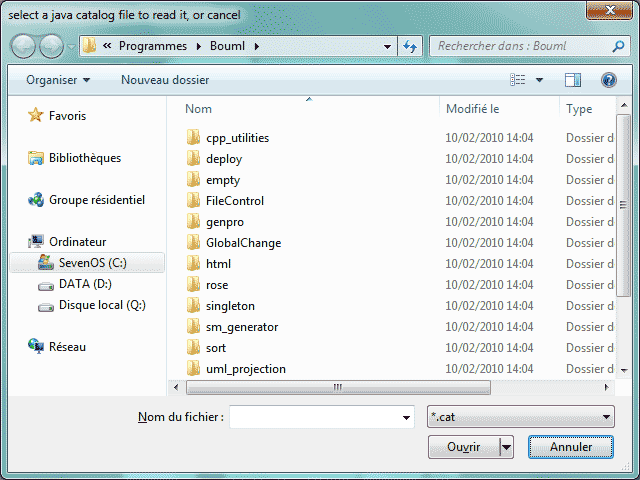
Task: Click the DATA (D:) drive icon
Action: (x=46, y=286)
